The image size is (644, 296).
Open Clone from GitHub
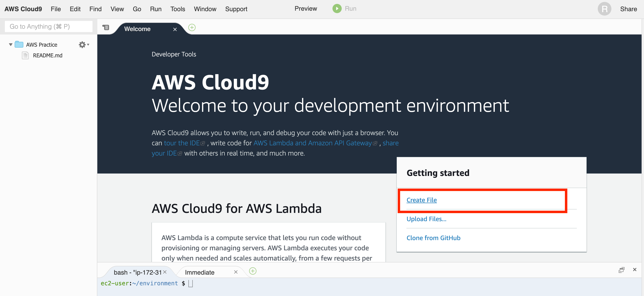tap(433, 238)
